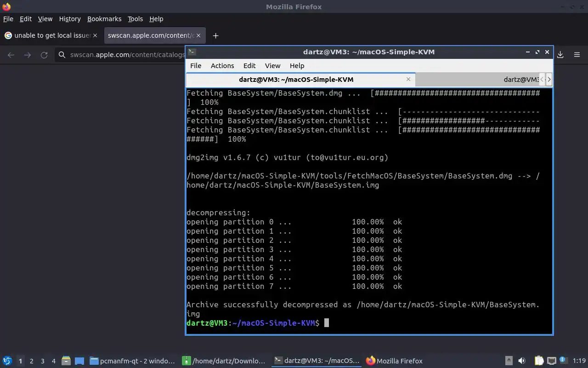Click the search magnifier in address bar
The height and width of the screenshot is (368, 588).
(x=62, y=55)
